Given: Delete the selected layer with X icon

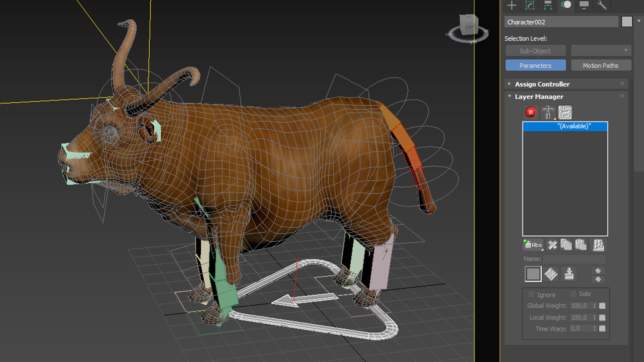Looking at the screenshot, I should coord(552,245).
